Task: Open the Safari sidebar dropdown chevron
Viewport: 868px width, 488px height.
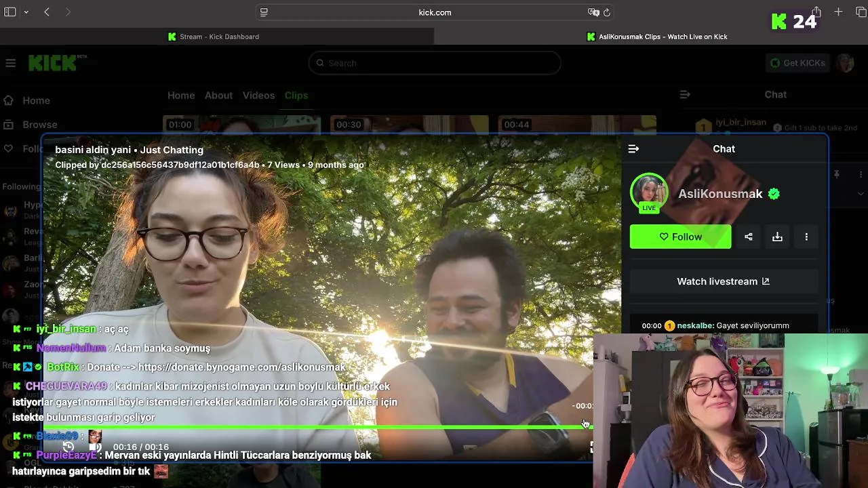Action: point(26,12)
